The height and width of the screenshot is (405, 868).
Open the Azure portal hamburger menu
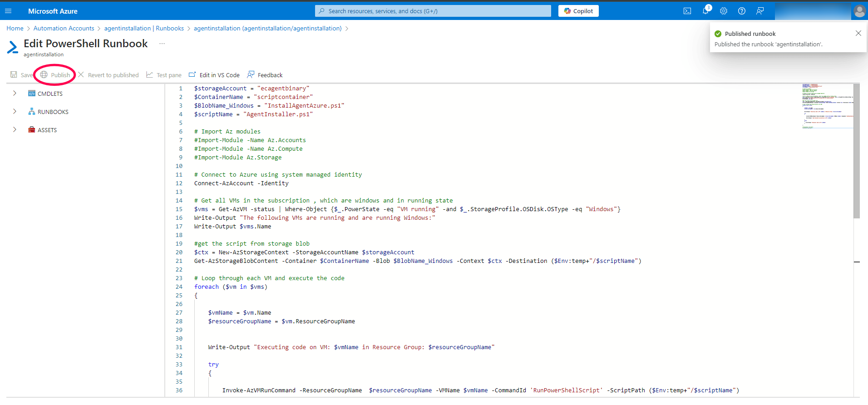(x=8, y=11)
